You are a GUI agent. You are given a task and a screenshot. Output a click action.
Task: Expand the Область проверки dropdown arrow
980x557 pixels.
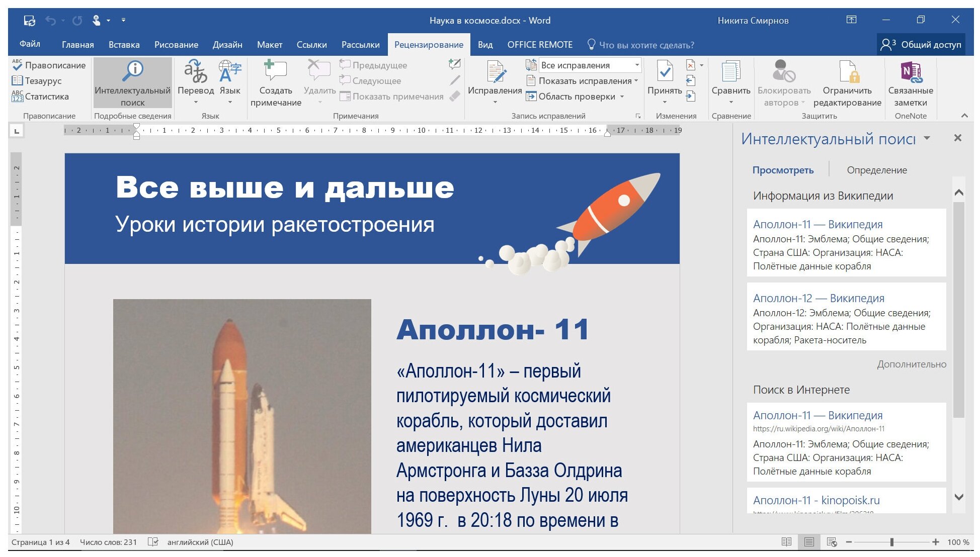(x=622, y=97)
